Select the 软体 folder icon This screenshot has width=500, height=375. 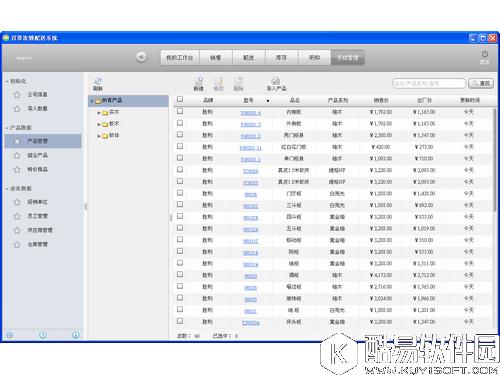tap(105, 136)
